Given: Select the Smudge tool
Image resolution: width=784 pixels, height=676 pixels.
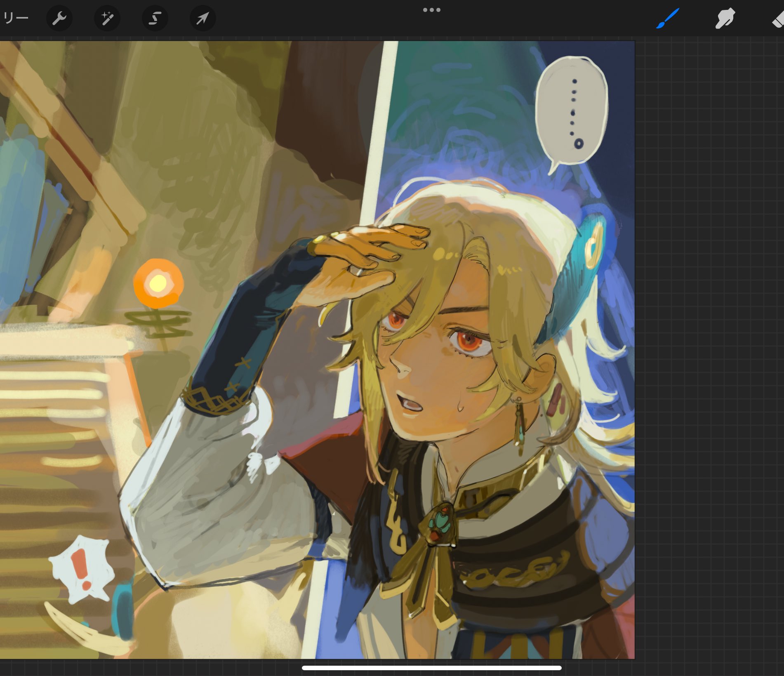Looking at the screenshot, I should 725,19.
